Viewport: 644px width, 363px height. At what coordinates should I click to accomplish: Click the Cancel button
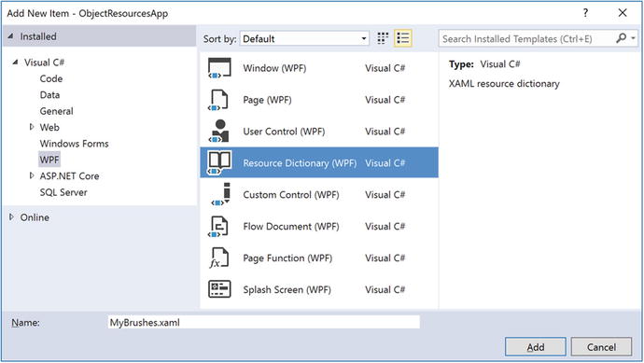tap(601, 347)
